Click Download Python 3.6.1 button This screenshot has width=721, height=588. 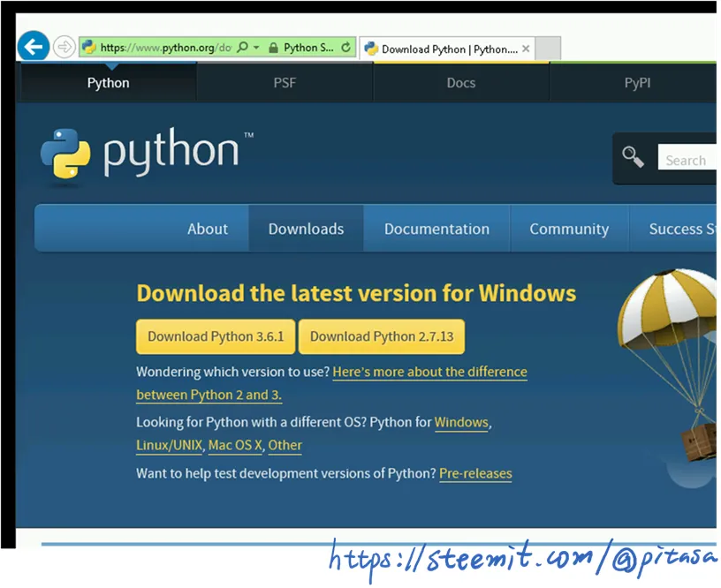pyautogui.click(x=216, y=336)
